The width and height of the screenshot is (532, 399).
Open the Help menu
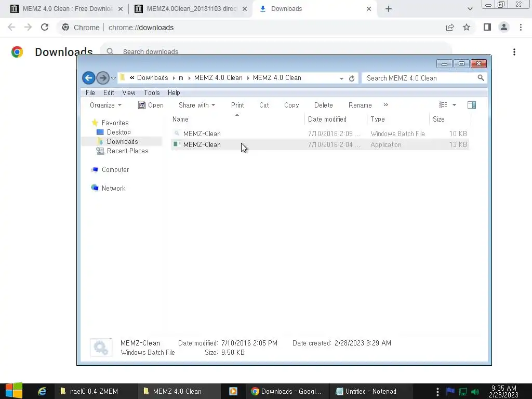(174, 92)
